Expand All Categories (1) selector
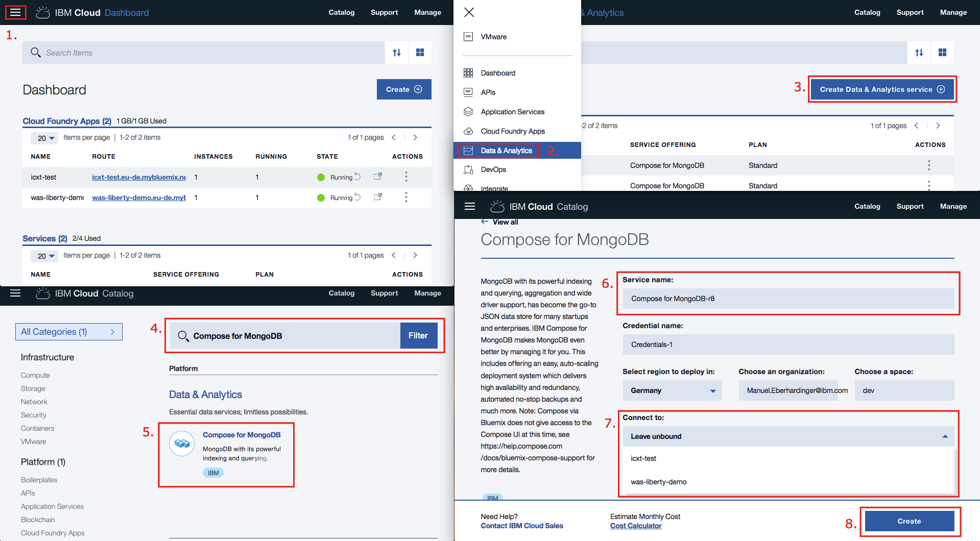Screen dimensions: 980x541 pyautogui.click(x=69, y=332)
